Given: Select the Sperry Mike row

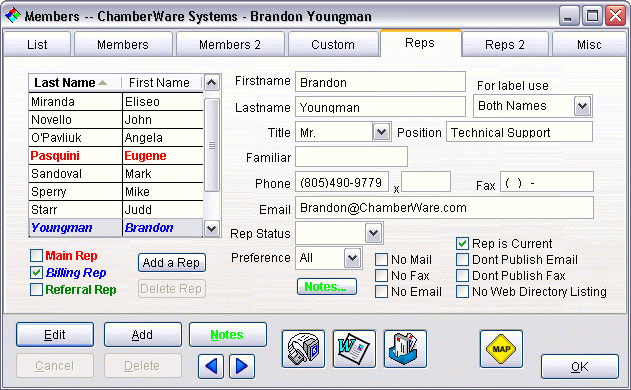Looking at the screenshot, I should tap(116, 192).
